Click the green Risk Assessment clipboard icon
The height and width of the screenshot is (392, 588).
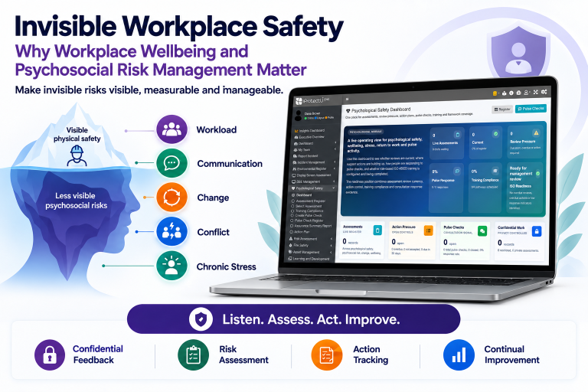pyautogui.click(x=193, y=354)
